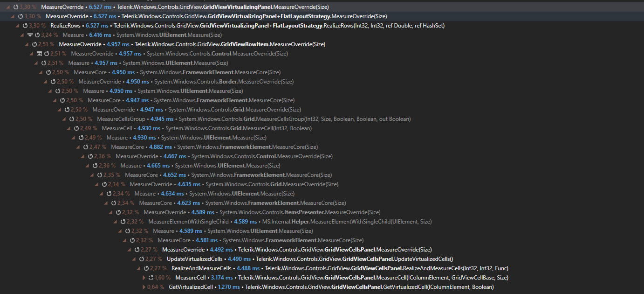This screenshot has height=294, width=644.
Task: Collapse the MeasureCellsGroup node
Action: point(65,119)
